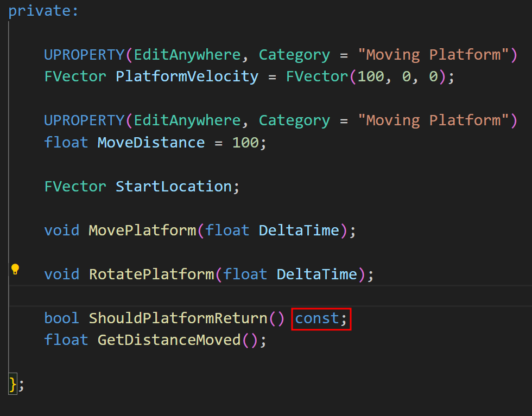This screenshot has height=416, width=532.
Task: Click 'FVector' type before StartLocation
Action: [x=75, y=187]
